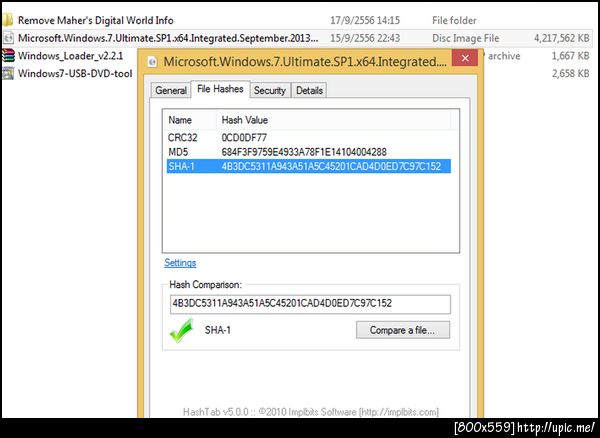Click the 15/9/2556 22:43 date cell
The image size is (600, 438).
(x=365, y=38)
